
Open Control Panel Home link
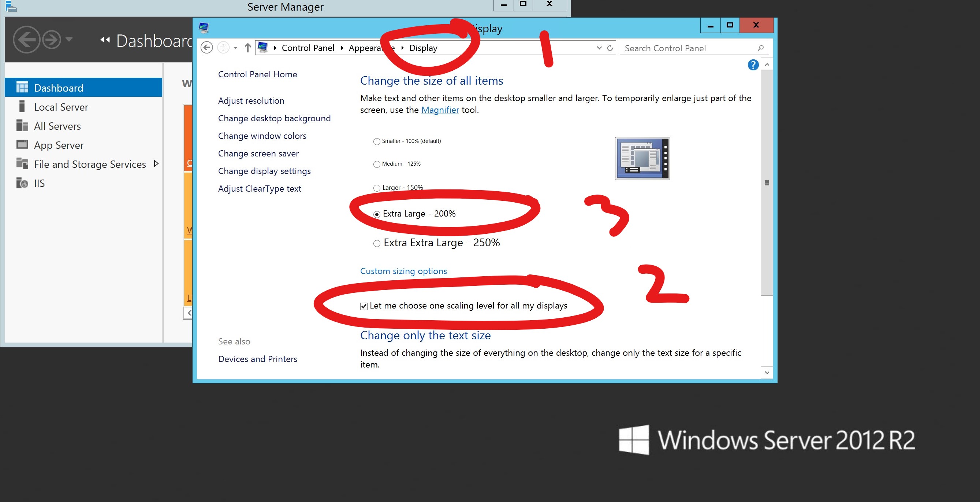pos(258,74)
